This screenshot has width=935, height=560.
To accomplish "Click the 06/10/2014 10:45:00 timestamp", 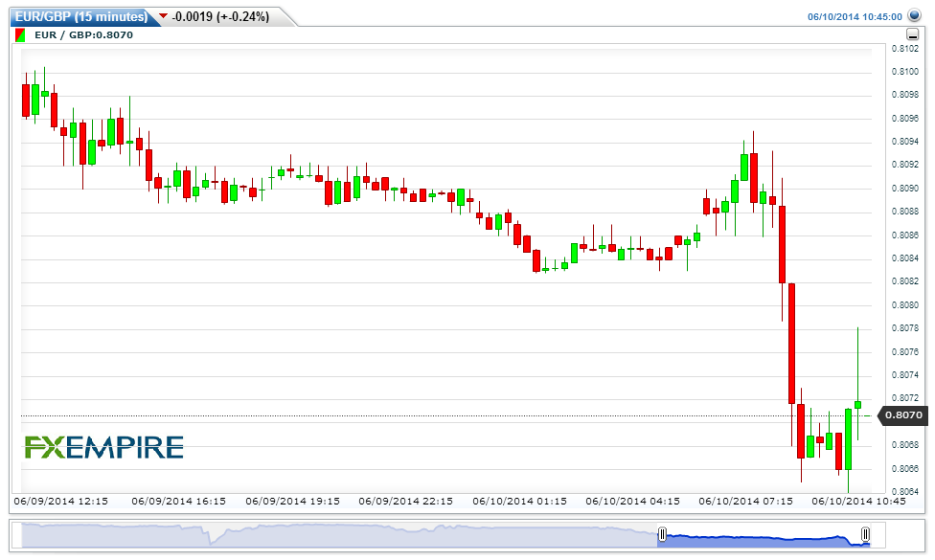I will pos(855,16).
